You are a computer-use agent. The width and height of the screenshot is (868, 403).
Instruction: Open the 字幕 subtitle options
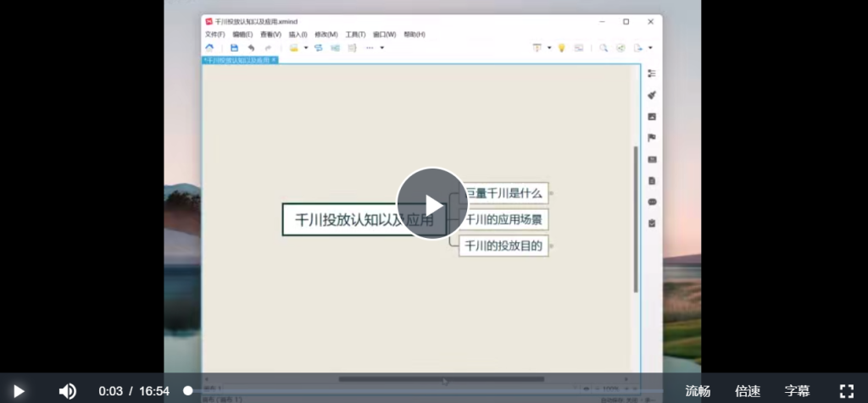tap(797, 391)
